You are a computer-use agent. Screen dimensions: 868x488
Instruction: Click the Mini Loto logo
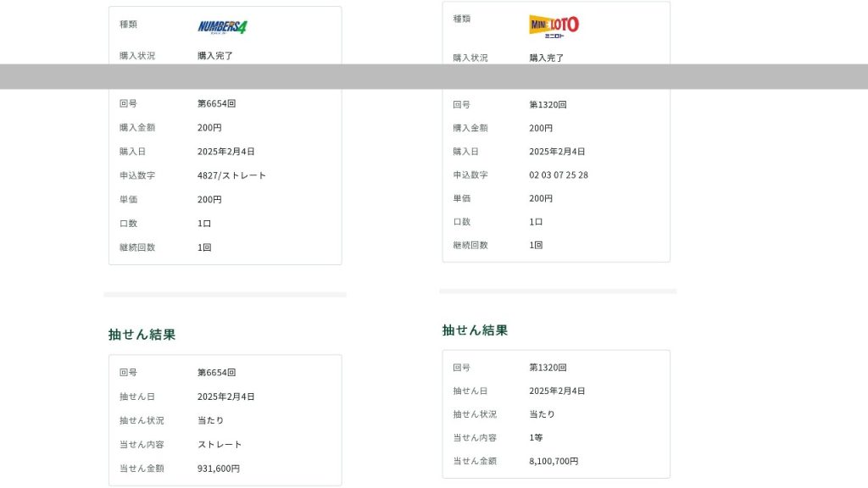(554, 26)
